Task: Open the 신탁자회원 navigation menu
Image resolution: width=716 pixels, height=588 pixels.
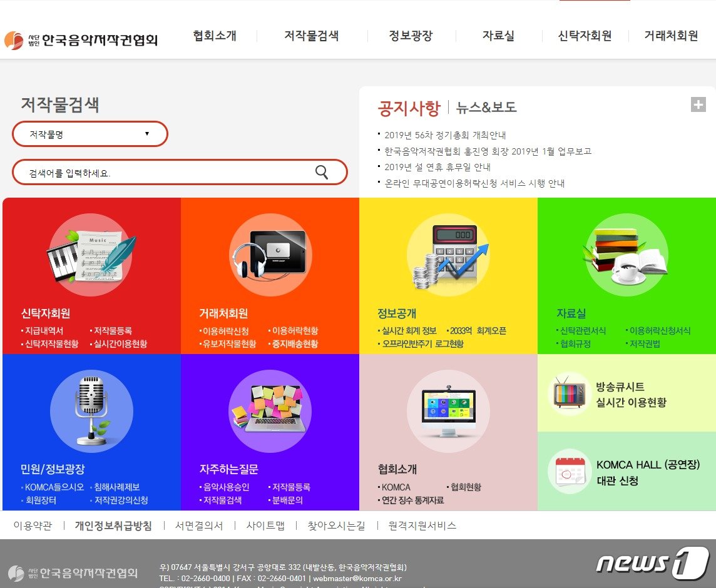Action: (583, 36)
